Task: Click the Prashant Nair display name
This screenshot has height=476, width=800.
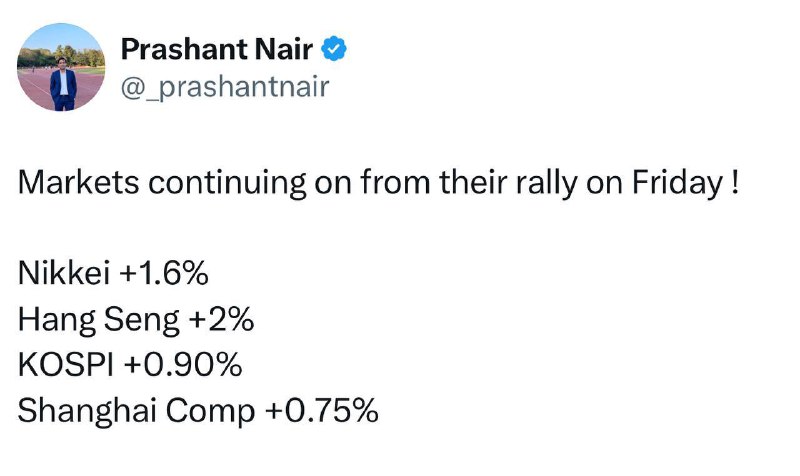Action: click(x=217, y=49)
